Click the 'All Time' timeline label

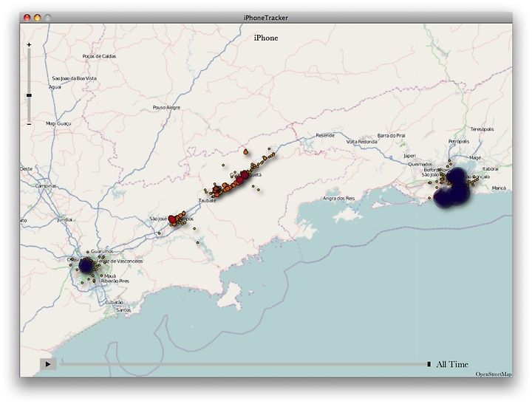pos(452,364)
